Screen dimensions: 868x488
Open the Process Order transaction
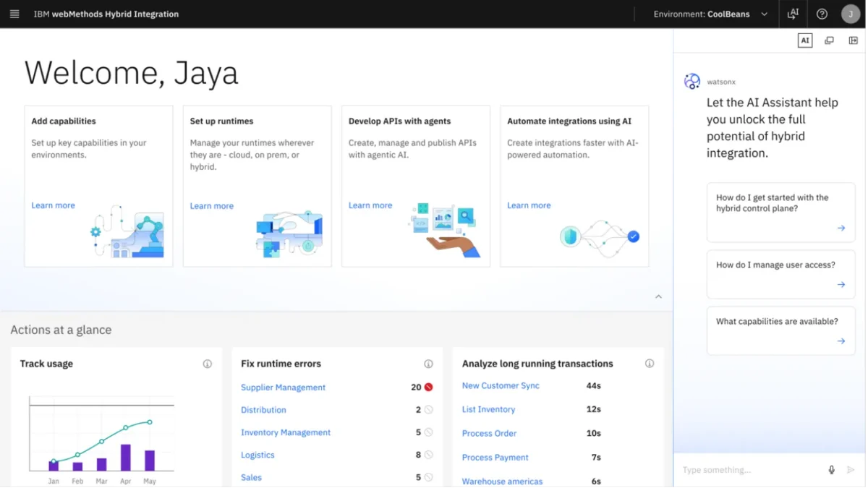[x=489, y=433]
